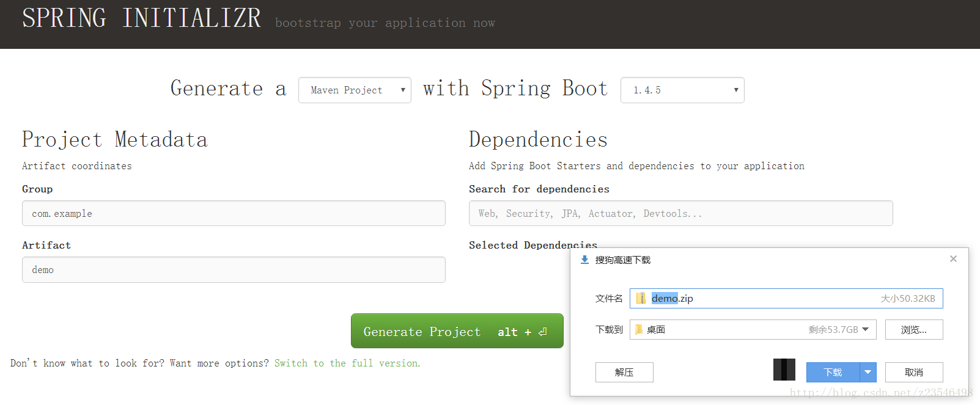
Task: Click the download arrow icon in dialog title
Action: pyautogui.click(x=584, y=260)
